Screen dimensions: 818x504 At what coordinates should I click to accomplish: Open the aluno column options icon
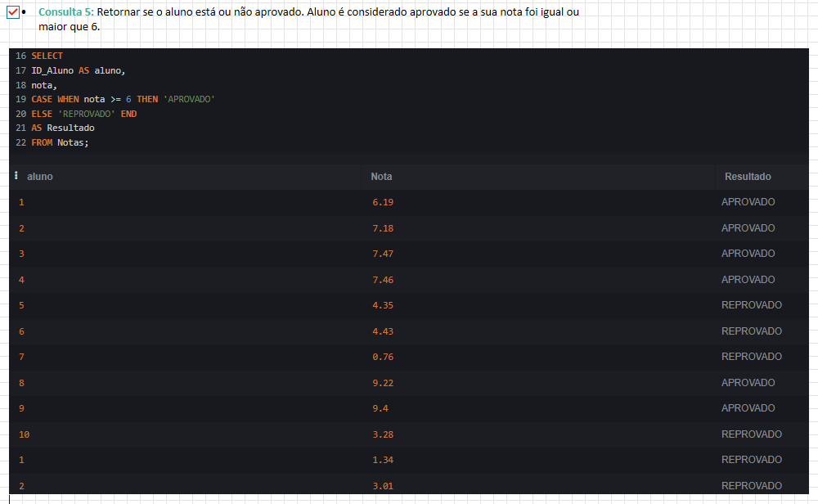pyautogui.click(x=16, y=176)
